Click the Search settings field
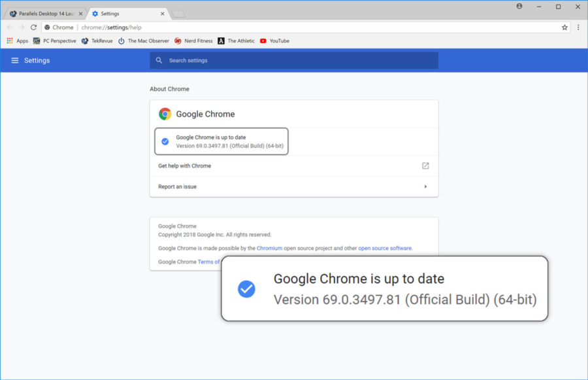Viewport: 588px width, 380px height. tap(294, 61)
